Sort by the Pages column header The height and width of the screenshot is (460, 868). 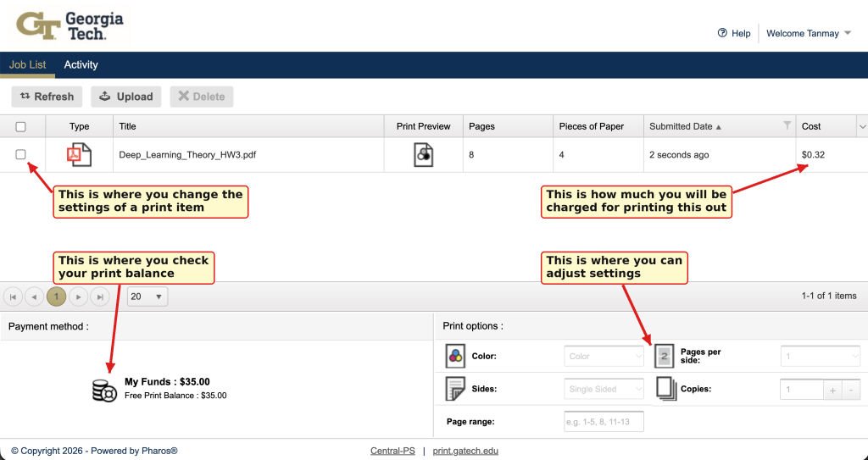point(509,126)
